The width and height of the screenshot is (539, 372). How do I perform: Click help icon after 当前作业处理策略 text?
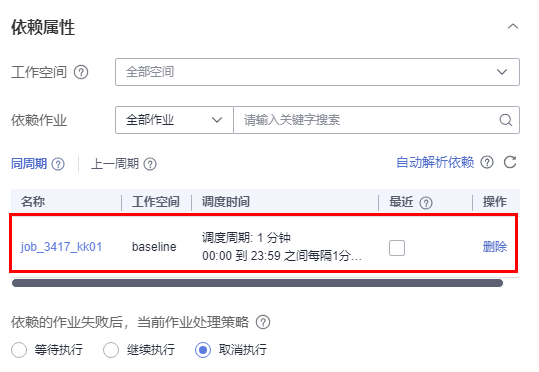pos(263,322)
